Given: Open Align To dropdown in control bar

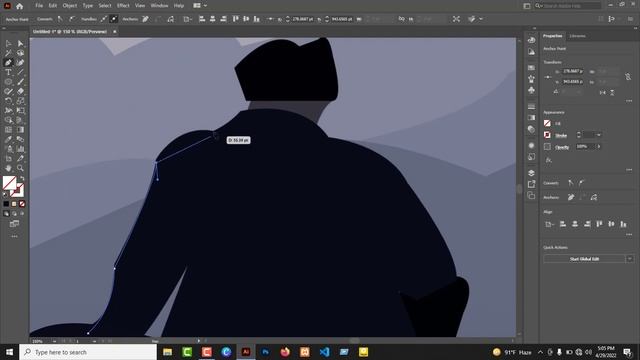Looking at the screenshot, I should click(187, 19).
